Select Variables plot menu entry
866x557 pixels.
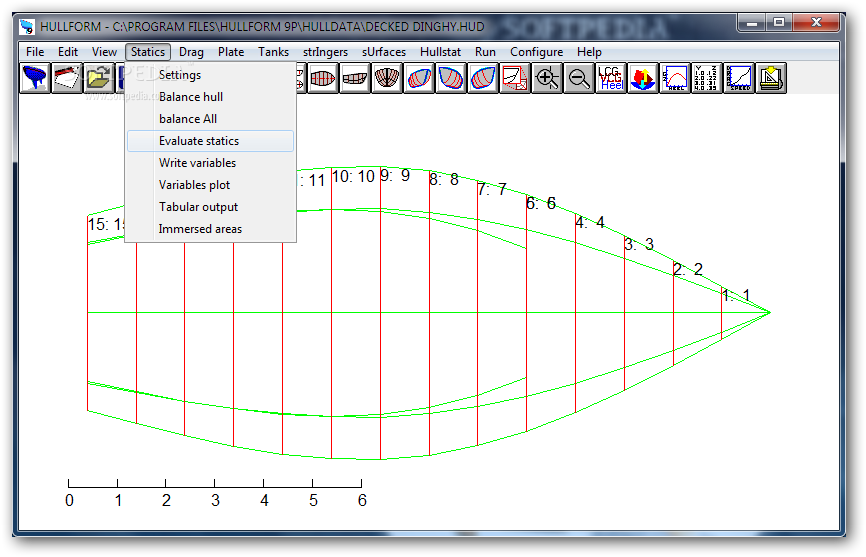[x=210, y=185]
